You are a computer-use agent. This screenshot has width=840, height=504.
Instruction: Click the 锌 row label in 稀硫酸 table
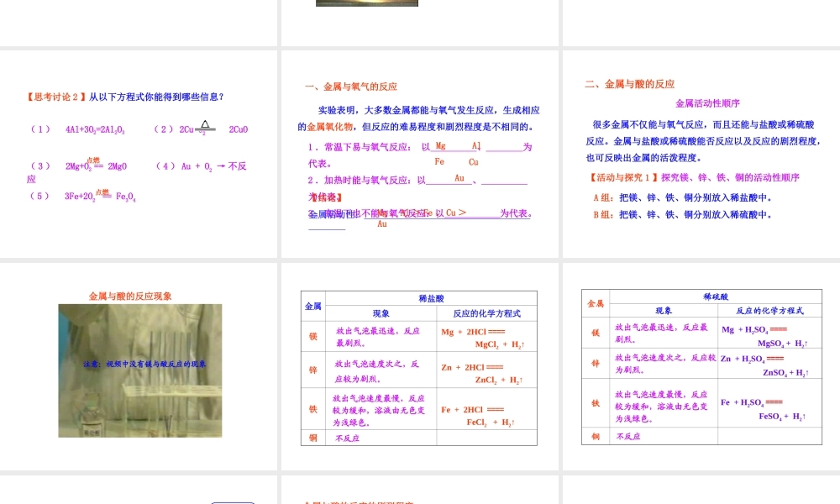pos(596,364)
